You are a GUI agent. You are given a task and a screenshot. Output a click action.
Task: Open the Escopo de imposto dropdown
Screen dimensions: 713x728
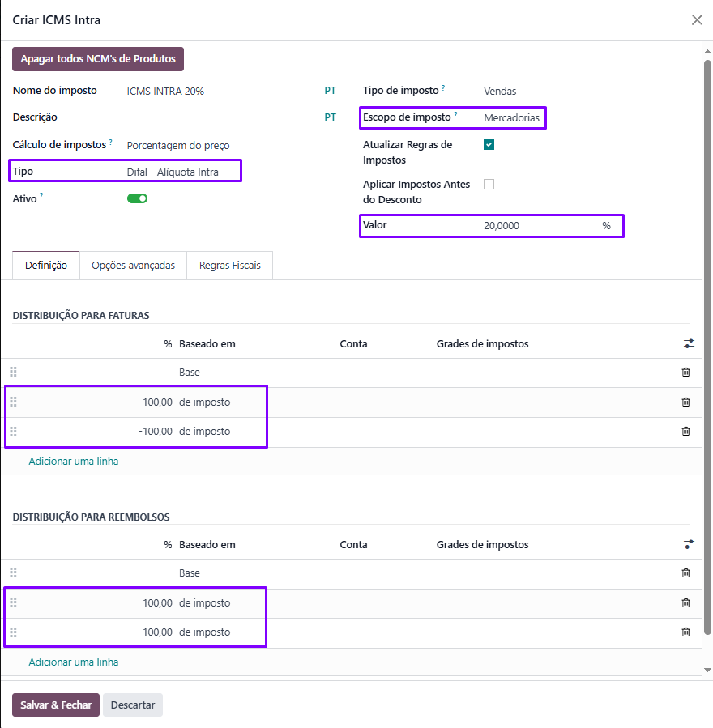pos(512,118)
